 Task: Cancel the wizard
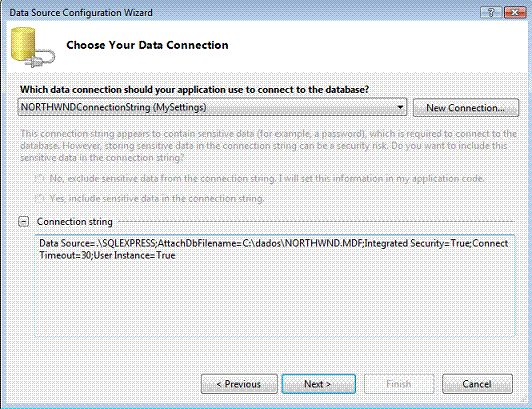[477, 384]
